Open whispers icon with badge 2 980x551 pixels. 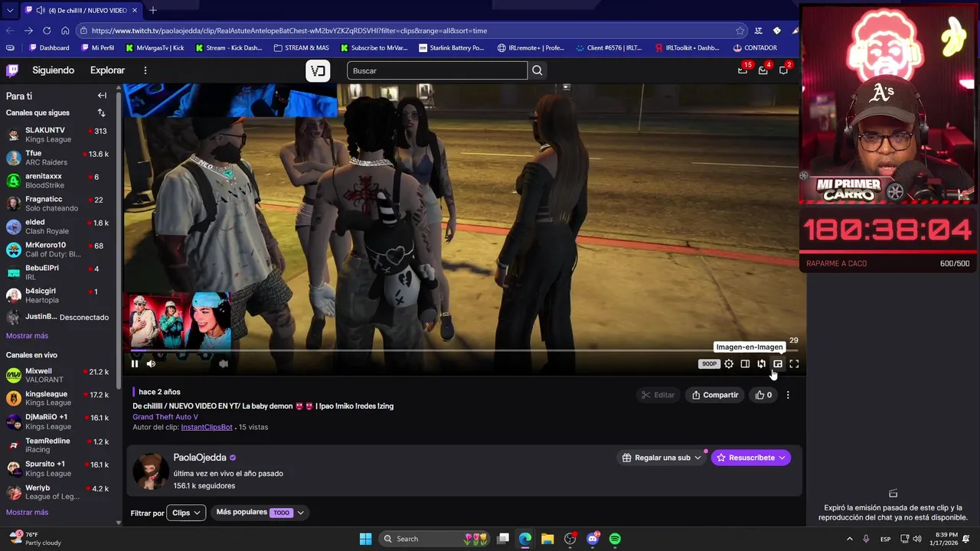pyautogui.click(x=784, y=70)
